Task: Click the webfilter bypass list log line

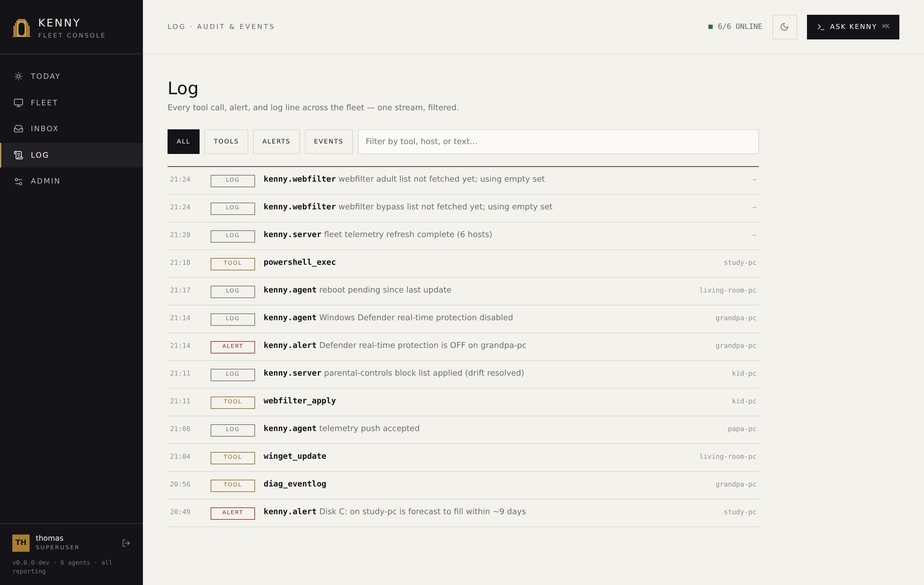Action: pyautogui.click(x=463, y=208)
